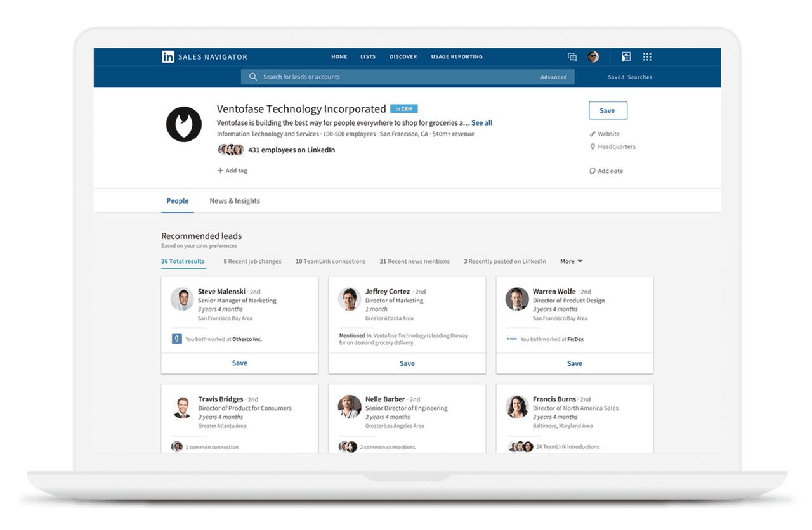Open Usage Reporting menu
The height and width of the screenshot is (530, 812).
[x=457, y=57]
